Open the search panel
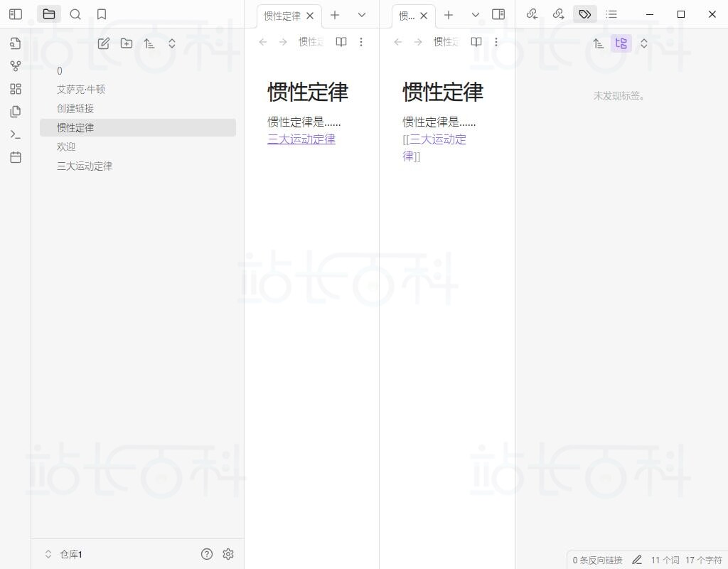The image size is (728, 569). click(x=75, y=14)
